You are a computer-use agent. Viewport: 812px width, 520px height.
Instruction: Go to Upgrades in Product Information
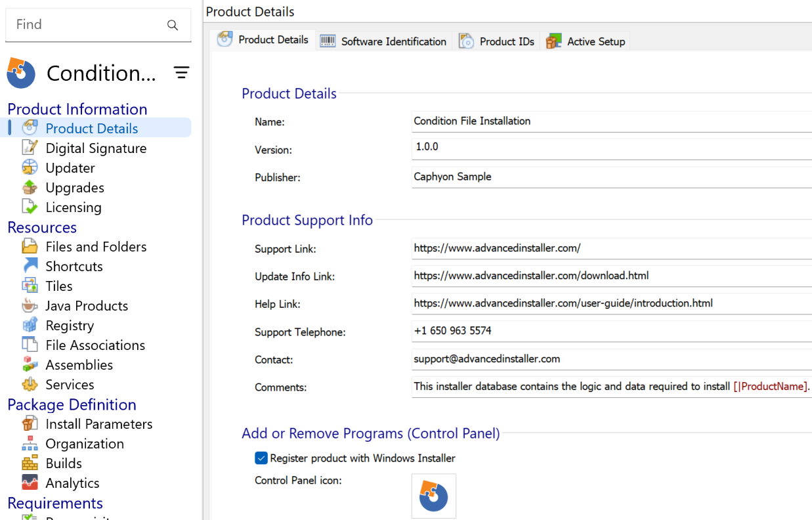click(x=75, y=187)
